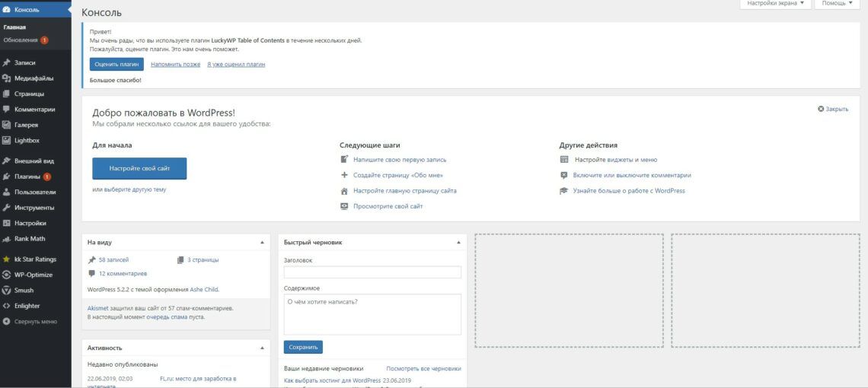
Task: Close the welcome panel via Закрыть
Action: point(833,109)
